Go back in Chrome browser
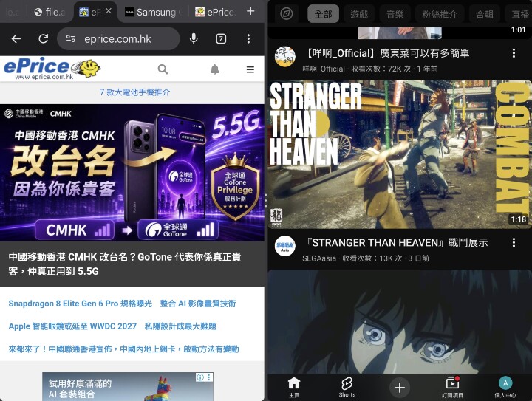This screenshot has width=532, height=401. click(16, 38)
